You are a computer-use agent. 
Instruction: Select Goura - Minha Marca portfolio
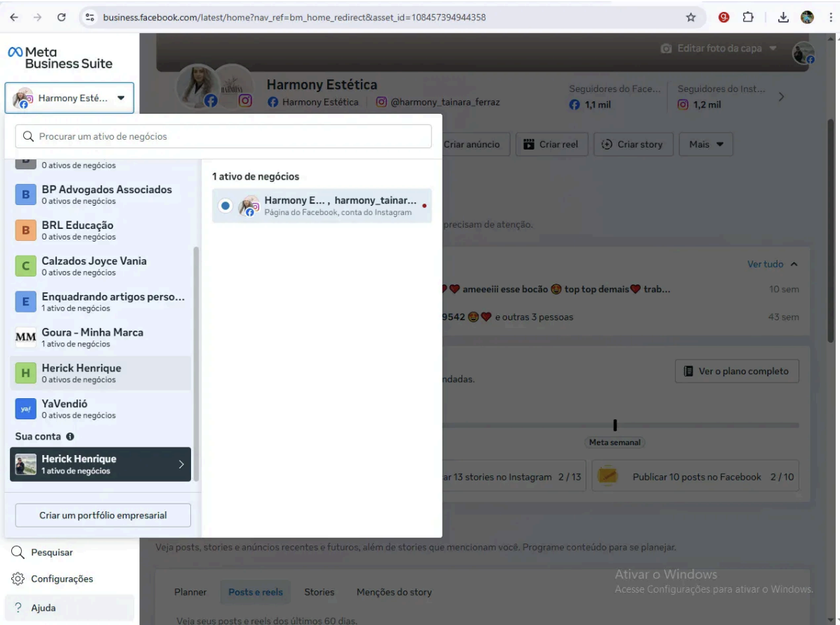pos(100,337)
